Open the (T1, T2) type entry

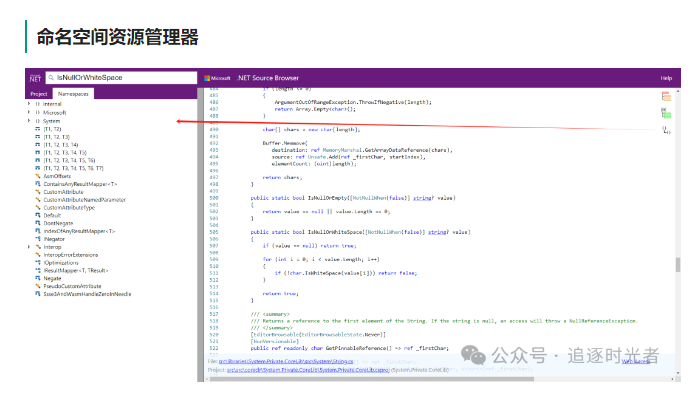[x=52, y=129]
